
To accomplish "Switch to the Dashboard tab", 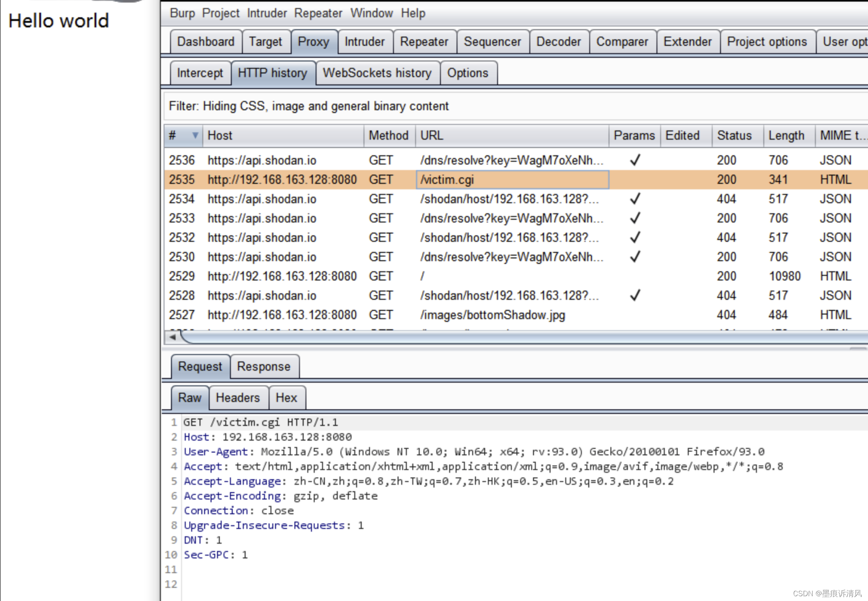I will click(x=206, y=42).
